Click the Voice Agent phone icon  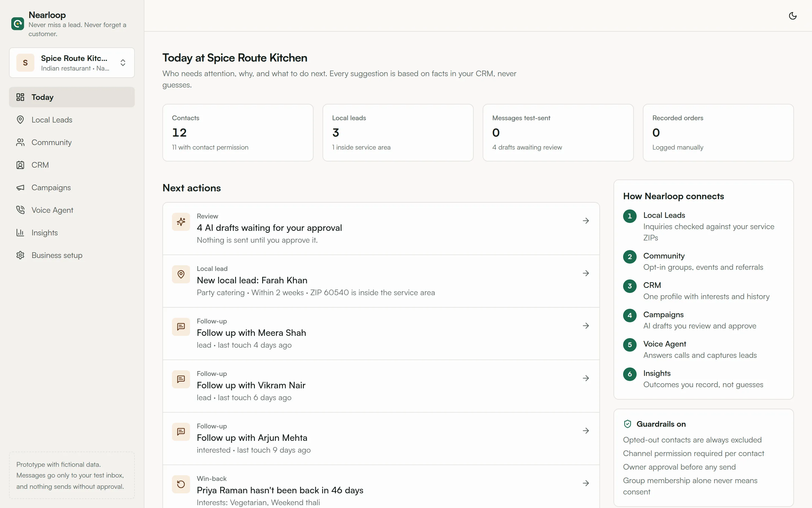click(21, 210)
